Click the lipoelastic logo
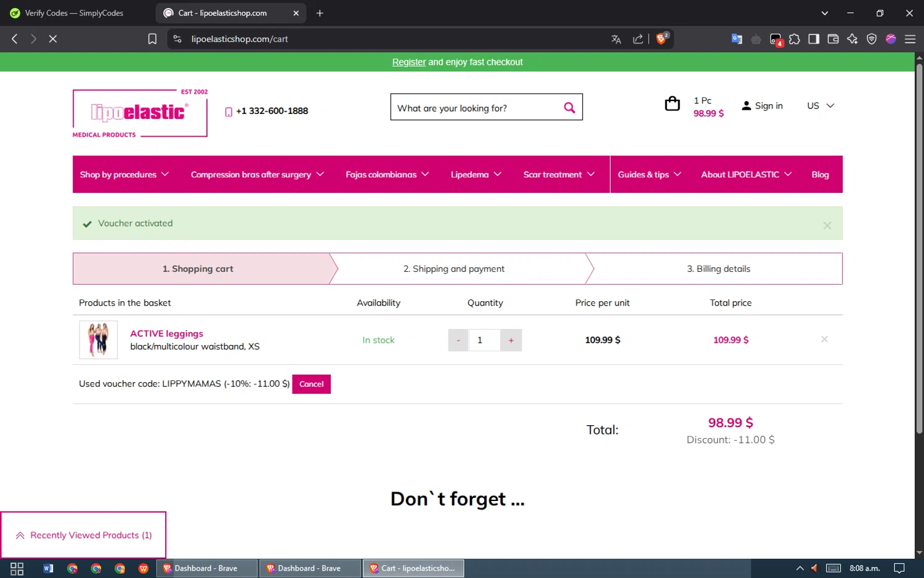 140,113
